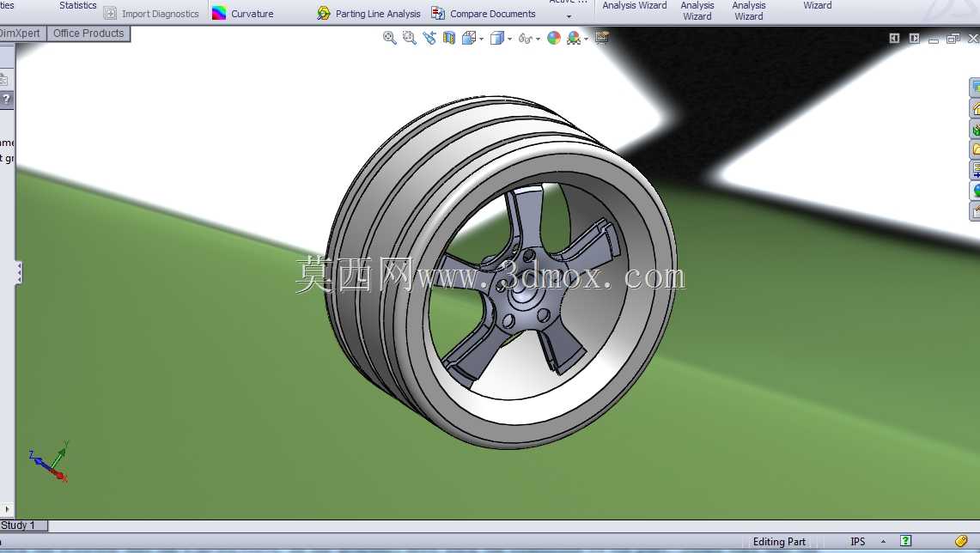This screenshot has width=980, height=553.
Task: Click the Hide/Show Items glasses icon
Action: pyautogui.click(x=525, y=39)
